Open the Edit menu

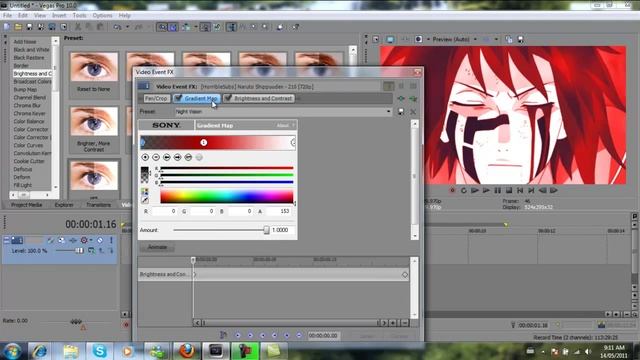pos(23,16)
